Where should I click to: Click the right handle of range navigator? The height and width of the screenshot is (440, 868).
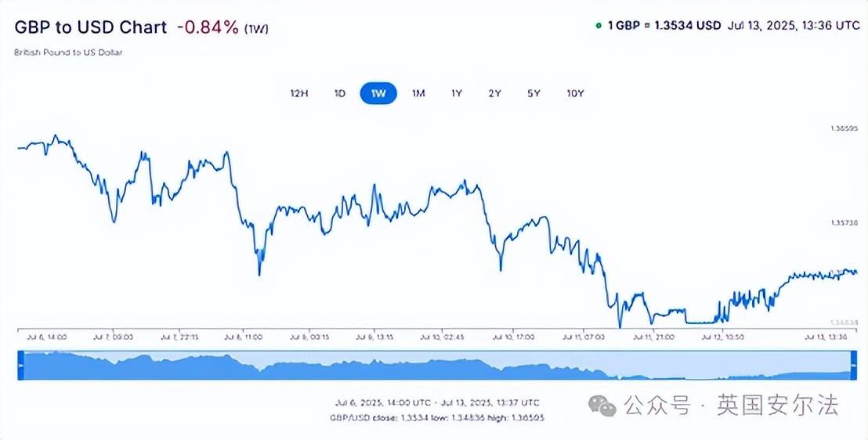click(854, 366)
